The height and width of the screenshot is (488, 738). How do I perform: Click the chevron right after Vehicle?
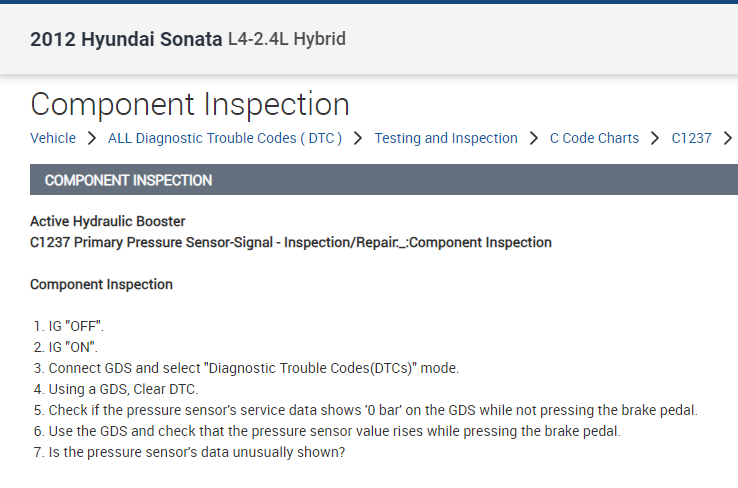click(92, 138)
